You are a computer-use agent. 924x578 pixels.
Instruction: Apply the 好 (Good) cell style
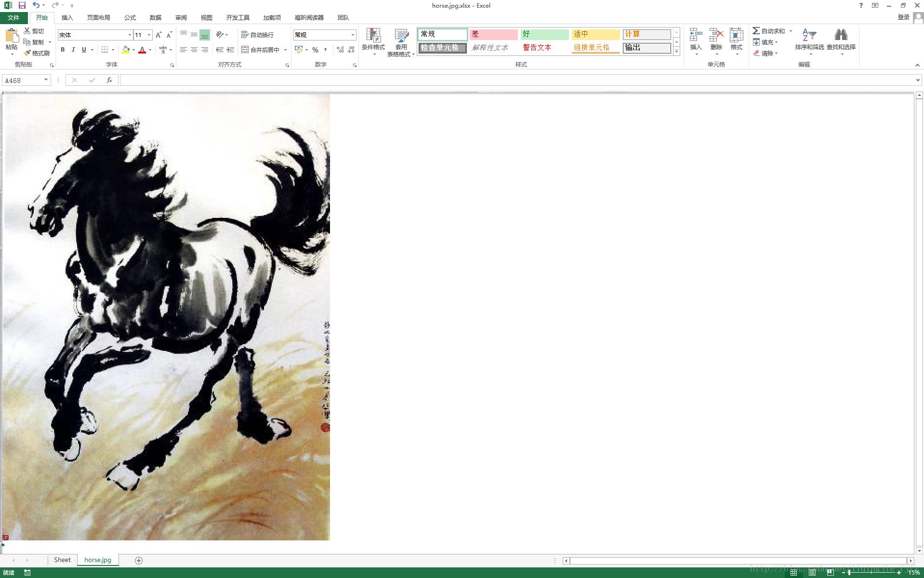point(544,34)
